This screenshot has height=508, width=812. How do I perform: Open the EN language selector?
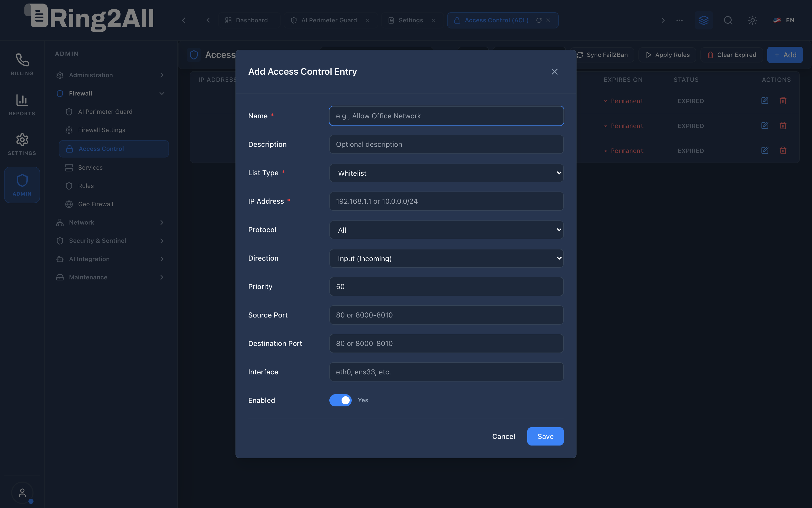[784, 20]
